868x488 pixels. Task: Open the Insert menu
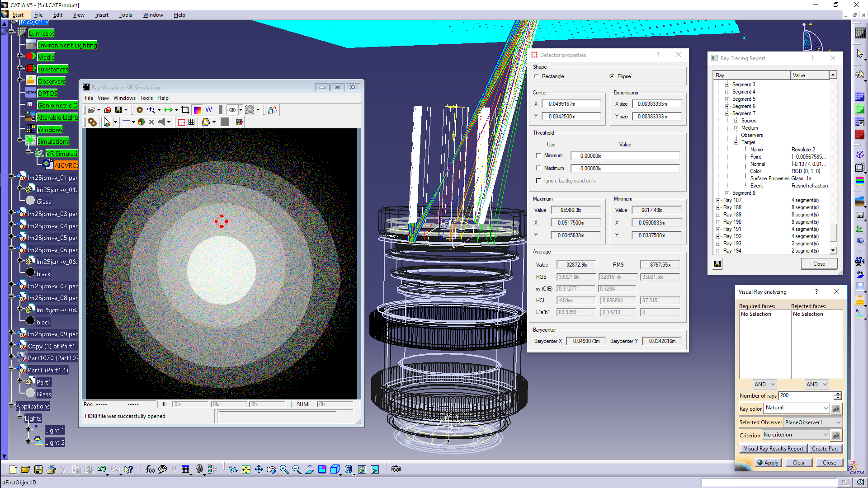coord(102,15)
